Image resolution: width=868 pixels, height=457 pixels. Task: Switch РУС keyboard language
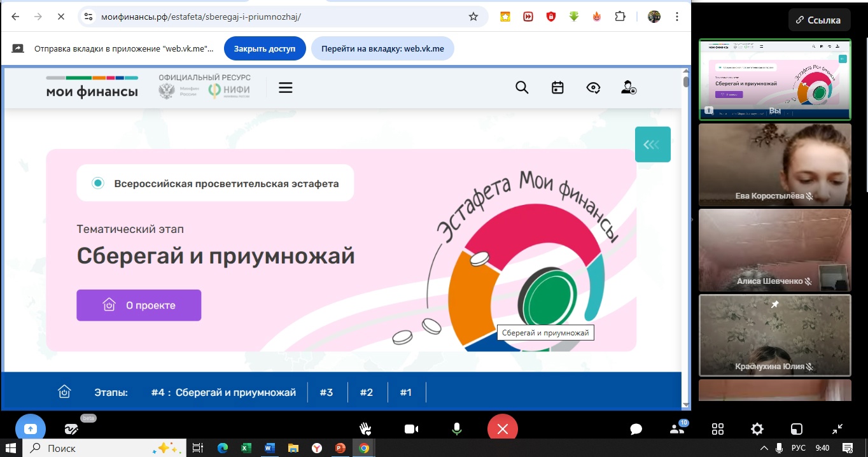pyautogui.click(x=799, y=448)
